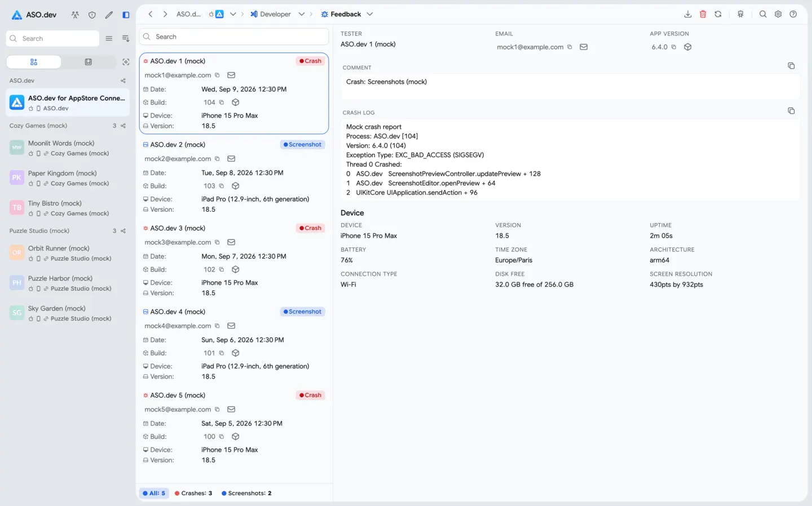Image resolution: width=812 pixels, height=506 pixels.
Task: Delete feedback with the red trash icon
Action: tap(703, 14)
